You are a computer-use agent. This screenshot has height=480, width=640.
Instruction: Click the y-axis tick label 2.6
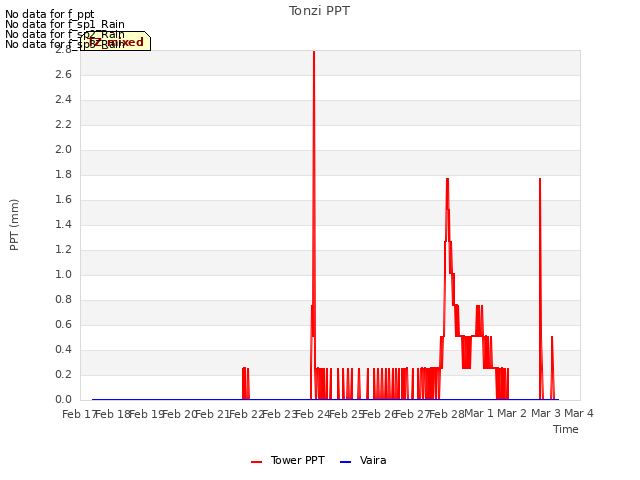pyautogui.click(x=63, y=74)
